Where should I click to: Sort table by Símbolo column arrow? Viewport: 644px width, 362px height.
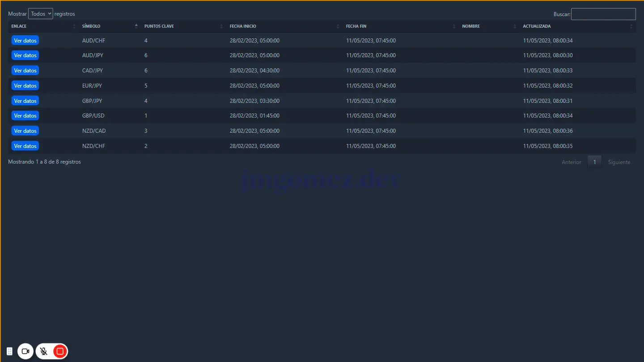click(136, 26)
